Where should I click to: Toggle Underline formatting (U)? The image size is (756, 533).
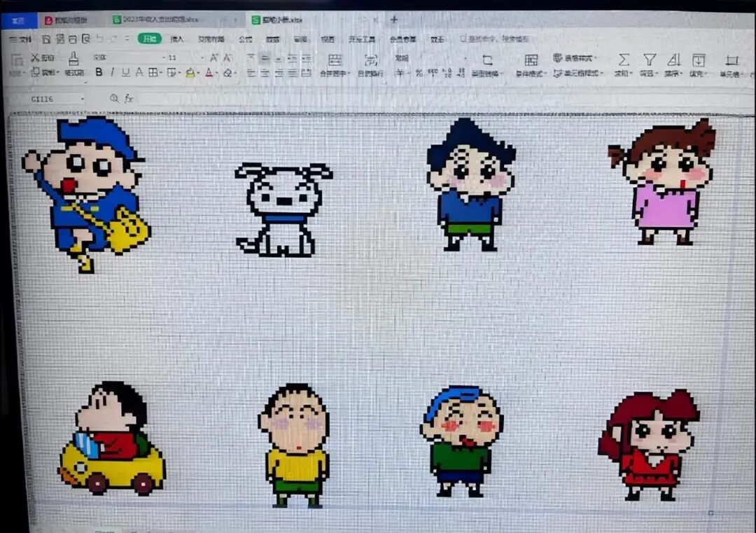click(125, 72)
